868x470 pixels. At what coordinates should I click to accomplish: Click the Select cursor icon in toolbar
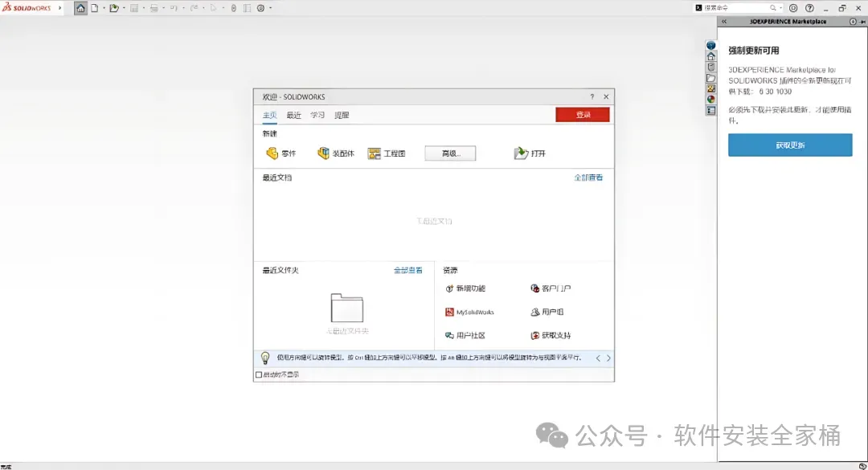point(213,8)
